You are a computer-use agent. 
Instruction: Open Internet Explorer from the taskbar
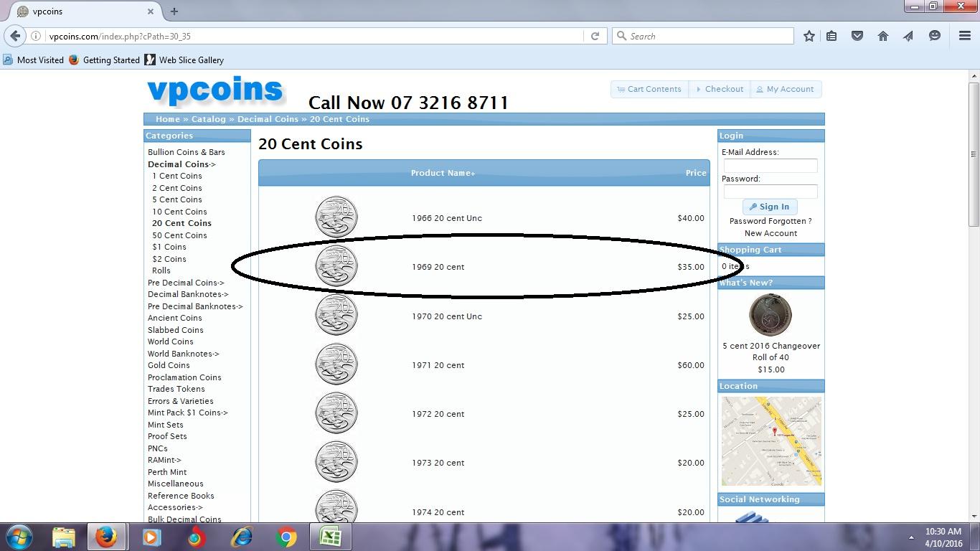tap(241, 537)
